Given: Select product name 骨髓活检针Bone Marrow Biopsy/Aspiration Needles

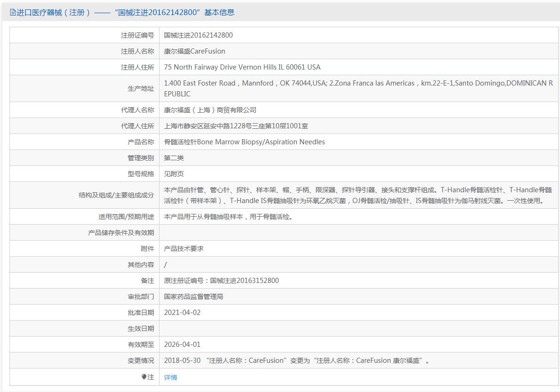Looking at the screenshot, I should click(x=244, y=142).
